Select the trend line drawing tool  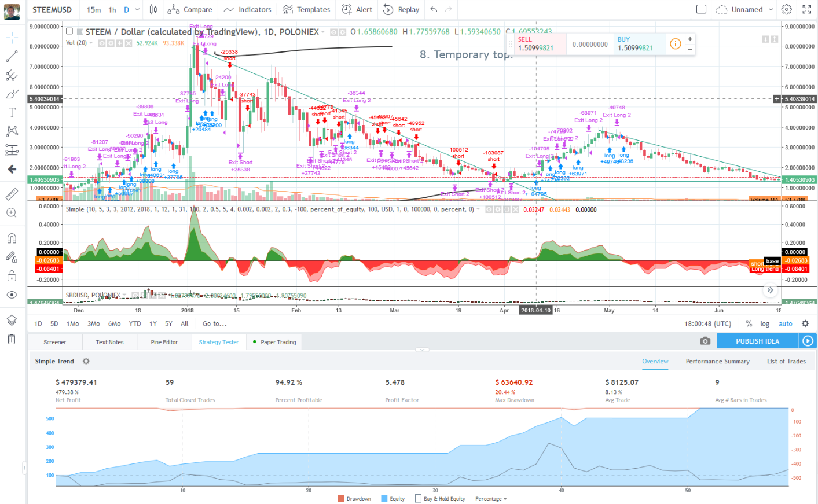[x=12, y=57]
